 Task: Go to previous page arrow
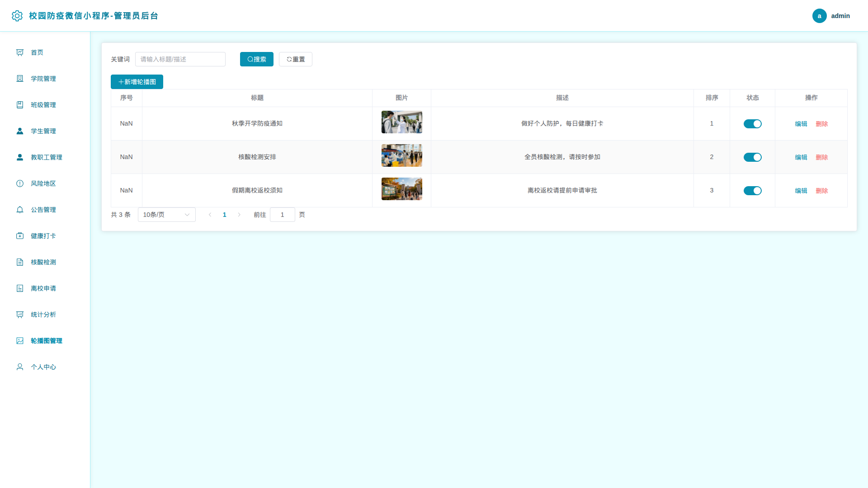pyautogui.click(x=210, y=215)
